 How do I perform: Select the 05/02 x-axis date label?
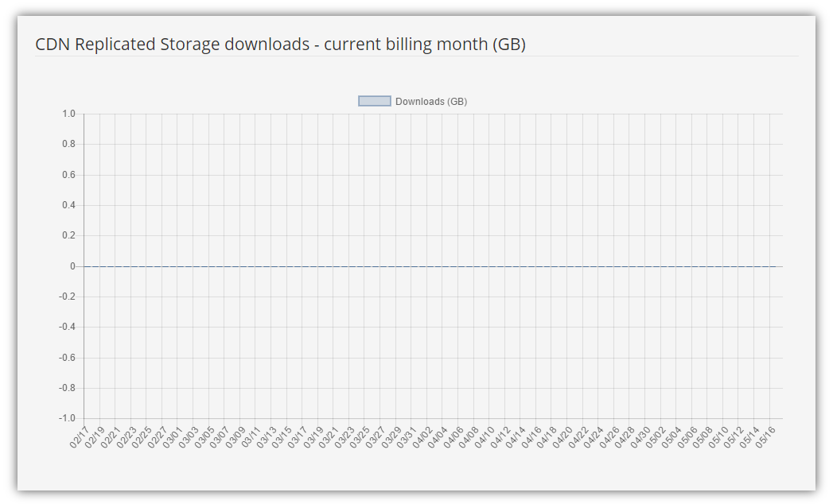pyautogui.click(x=656, y=437)
